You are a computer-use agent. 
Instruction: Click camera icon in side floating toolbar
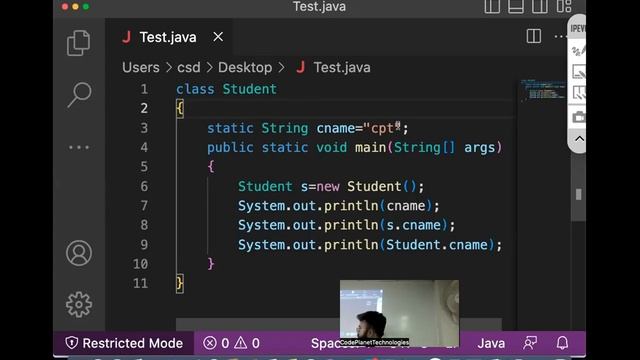[x=578, y=117]
